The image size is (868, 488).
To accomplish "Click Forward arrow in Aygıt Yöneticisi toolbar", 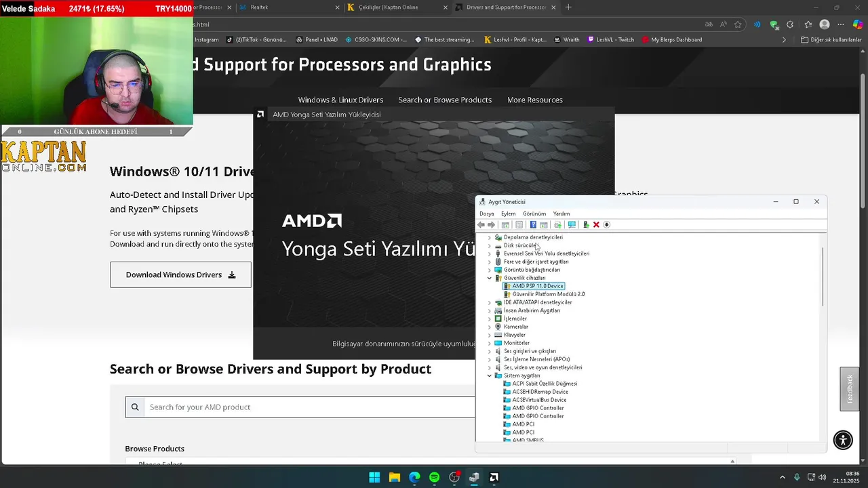I will click(492, 224).
